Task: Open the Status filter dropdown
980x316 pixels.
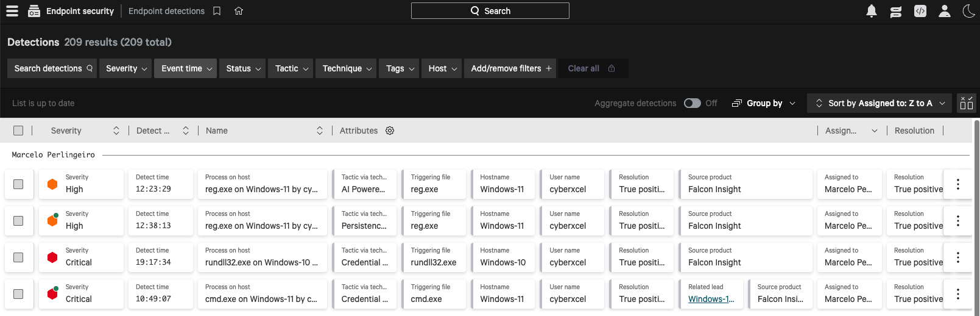Action: (244, 68)
